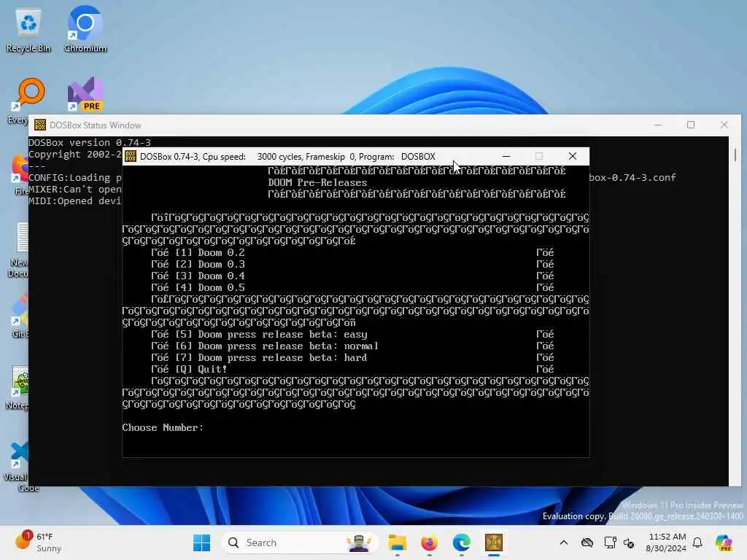Open the weather widget showing 61°F Sunny

point(39,542)
